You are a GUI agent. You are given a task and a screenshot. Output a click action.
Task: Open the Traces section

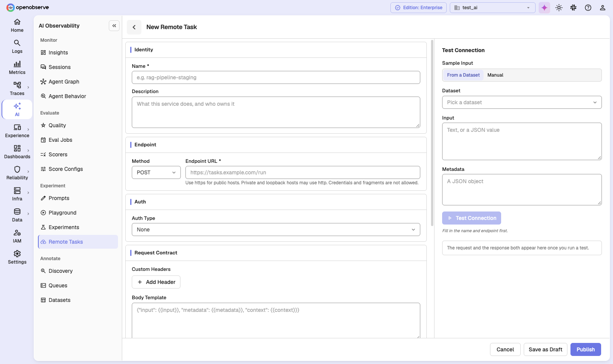tap(17, 89)
